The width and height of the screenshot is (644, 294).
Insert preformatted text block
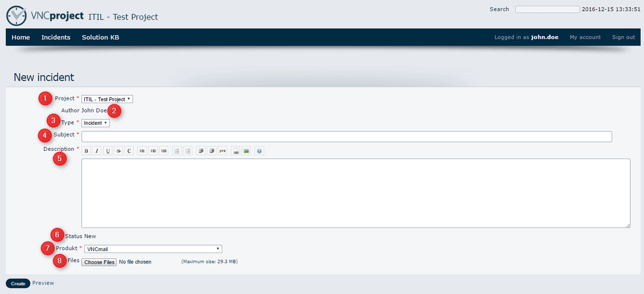(x=222, y=151)
